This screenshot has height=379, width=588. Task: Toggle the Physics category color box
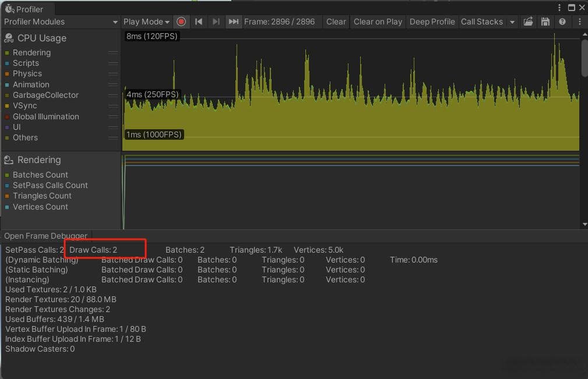tap(7, 74)
